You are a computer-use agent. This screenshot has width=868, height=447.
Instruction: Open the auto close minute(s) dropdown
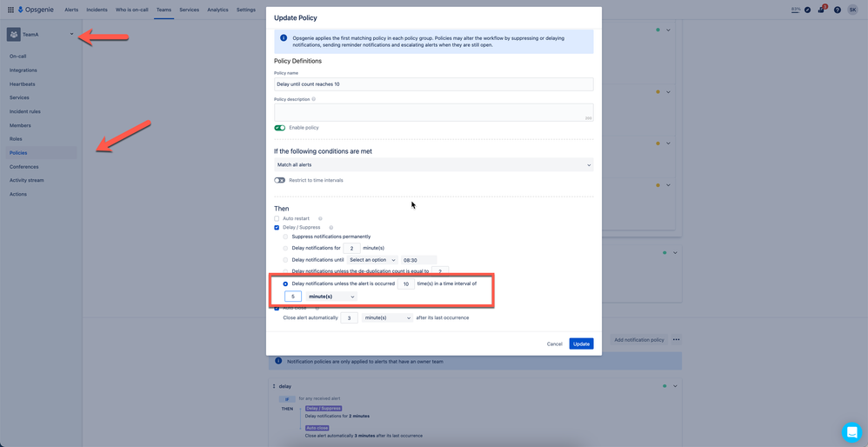click(x=388, y=318)
